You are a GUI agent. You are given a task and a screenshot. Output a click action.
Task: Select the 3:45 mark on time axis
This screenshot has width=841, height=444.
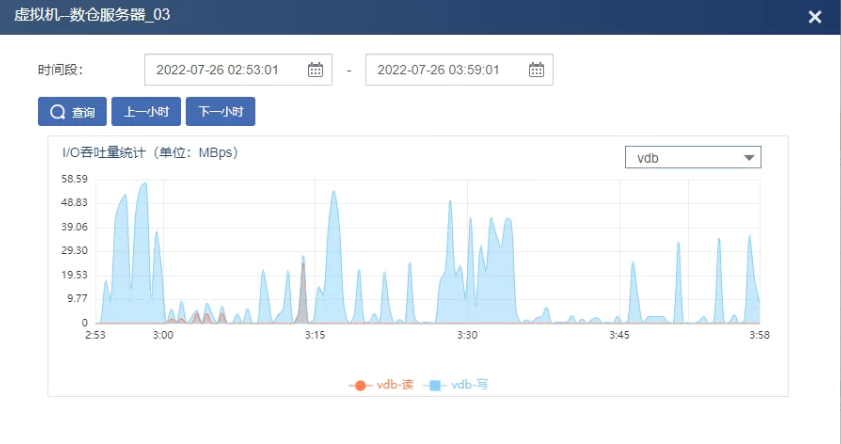pyautogui.click(x=618, y=336)
